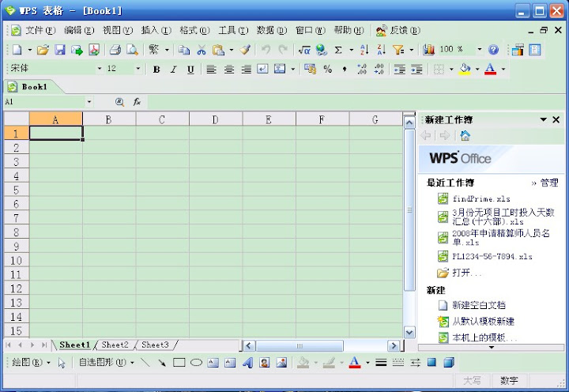Image resolution: width=569 pixels, height=392 pixels.
Task: Merge and center selected cells
Action: pyautogui.click(x=280, y=69)
